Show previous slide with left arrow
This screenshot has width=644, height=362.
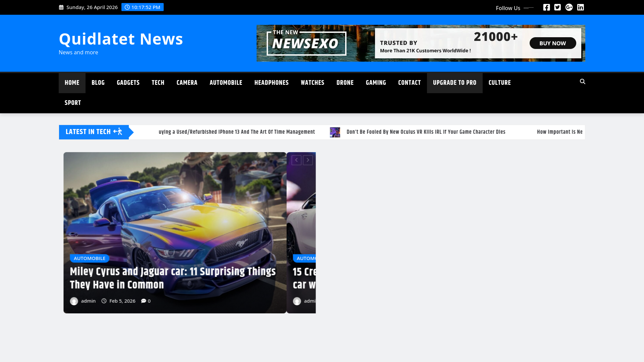296,160
